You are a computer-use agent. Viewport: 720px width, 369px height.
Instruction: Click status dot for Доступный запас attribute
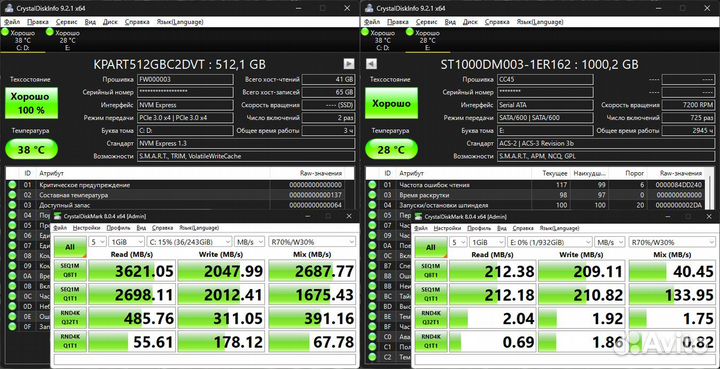pyautogui.click(x=12, y=205)
